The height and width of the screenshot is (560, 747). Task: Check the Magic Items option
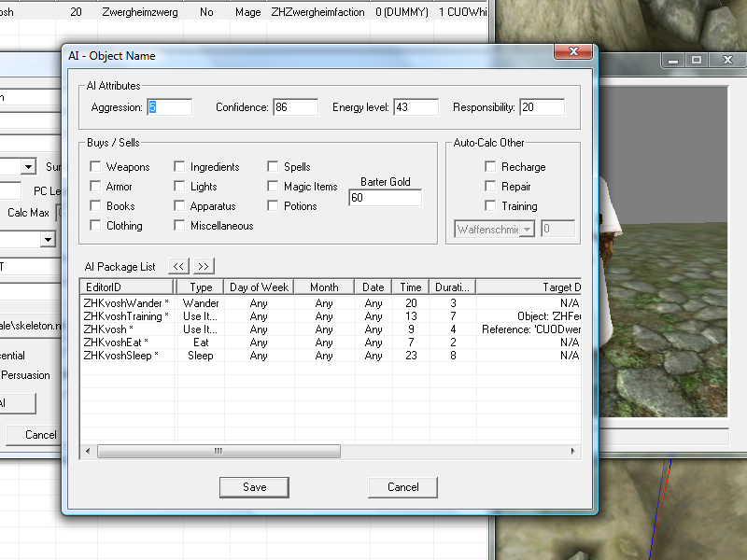(x=274, y=187)
